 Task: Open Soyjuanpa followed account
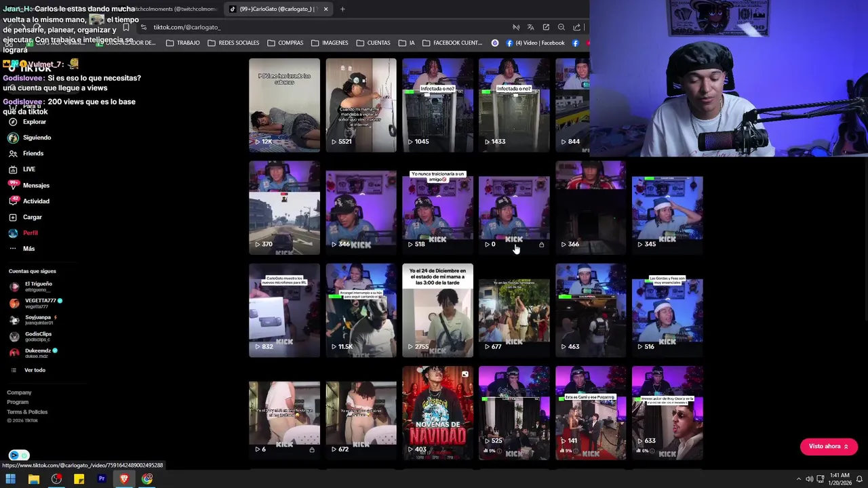pos(33,320)
